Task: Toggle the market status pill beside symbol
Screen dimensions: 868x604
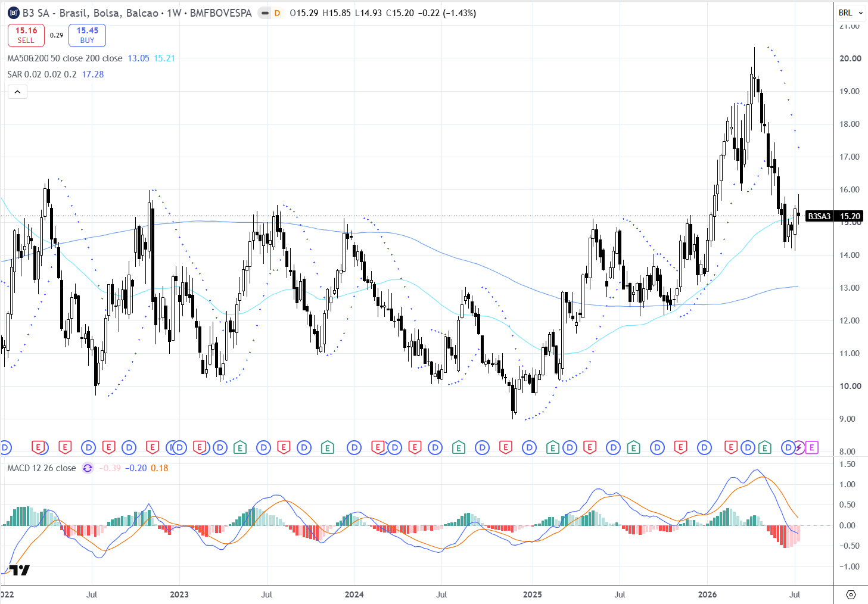Action: click(264, 13)
